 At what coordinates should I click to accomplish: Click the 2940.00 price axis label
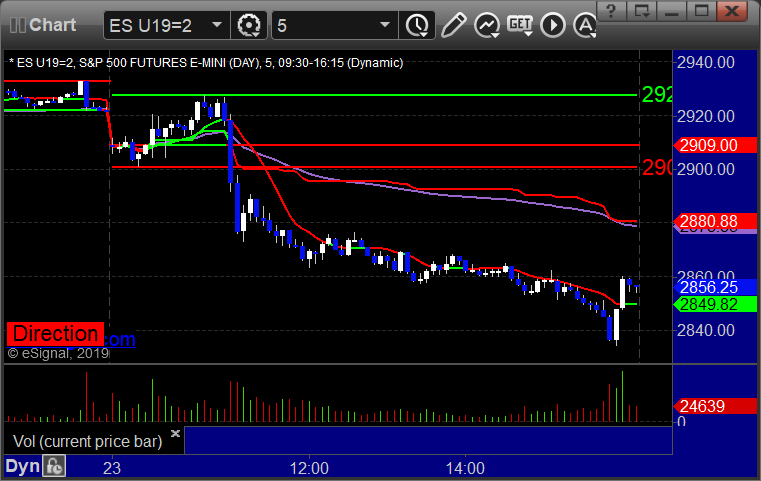706,63
